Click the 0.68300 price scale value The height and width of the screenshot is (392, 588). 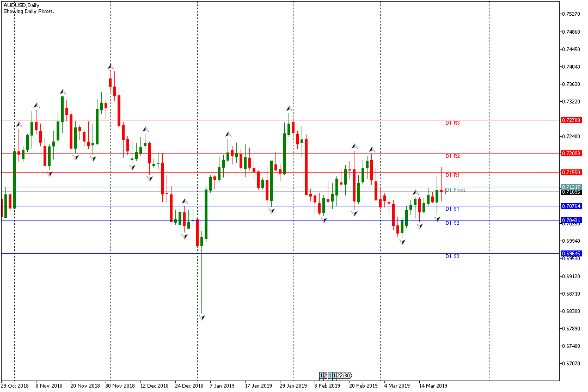571,311
